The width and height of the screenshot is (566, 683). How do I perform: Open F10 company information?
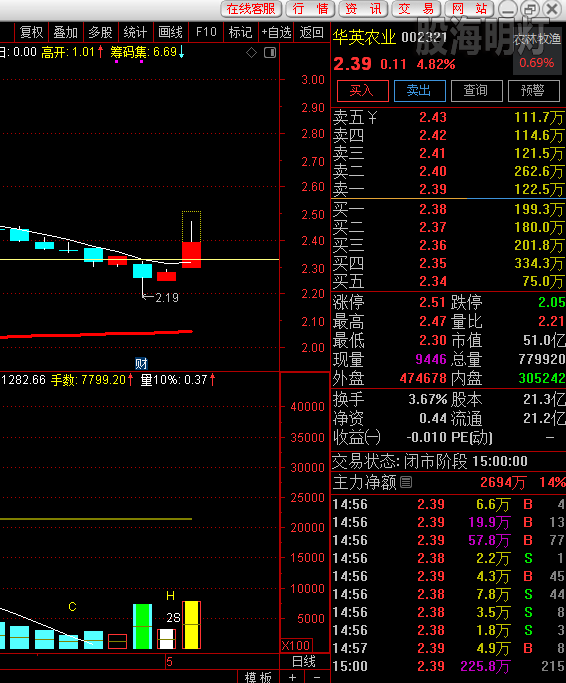[x=206, y=32]
